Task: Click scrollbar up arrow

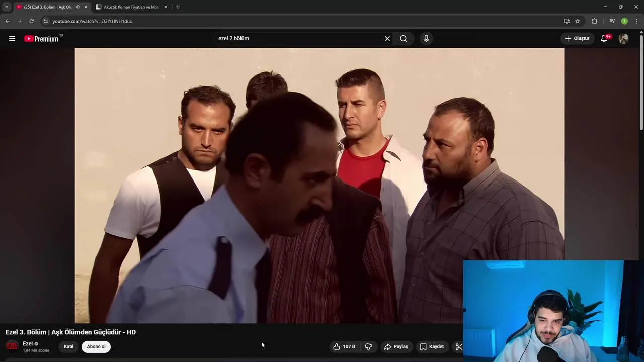Action: tap(641, 32)
